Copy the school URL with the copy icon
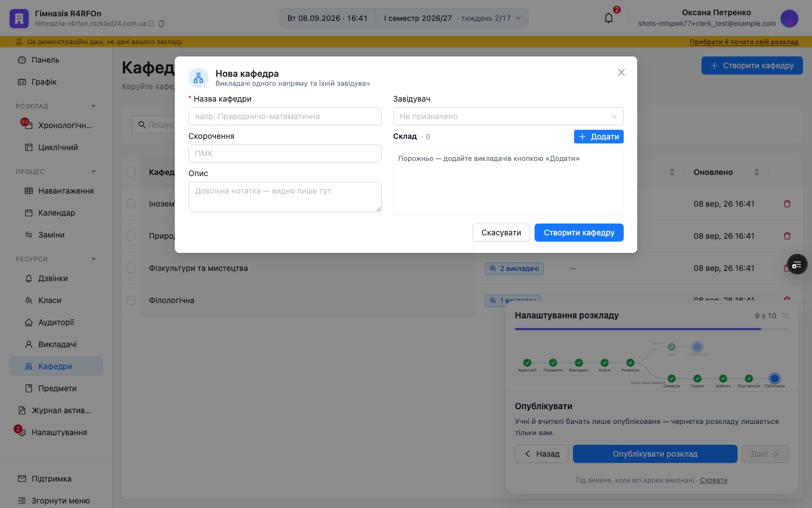This screenshot has width=812, height=508. click(x=161, y=24)
